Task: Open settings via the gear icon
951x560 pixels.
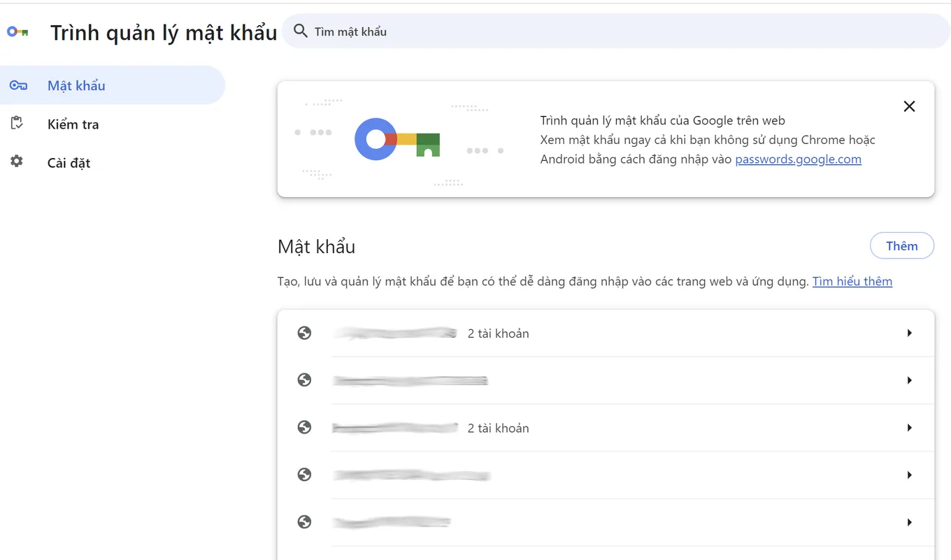Action: coord(17,162)
